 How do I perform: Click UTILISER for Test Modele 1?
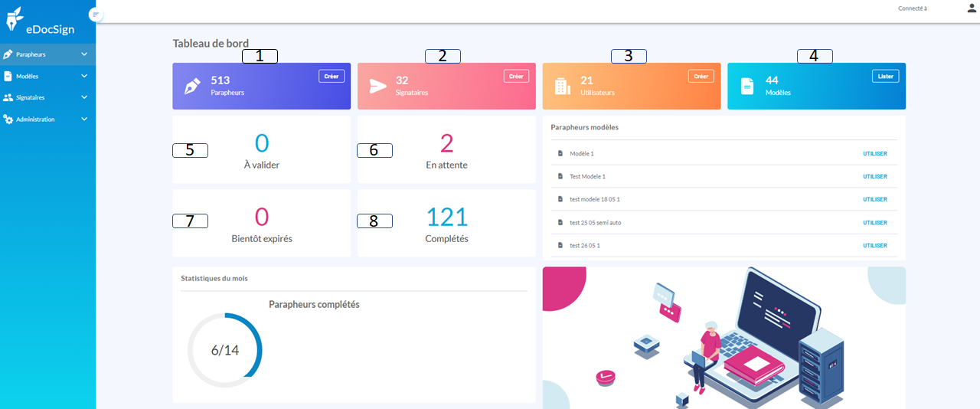click(x=875, y=176)
